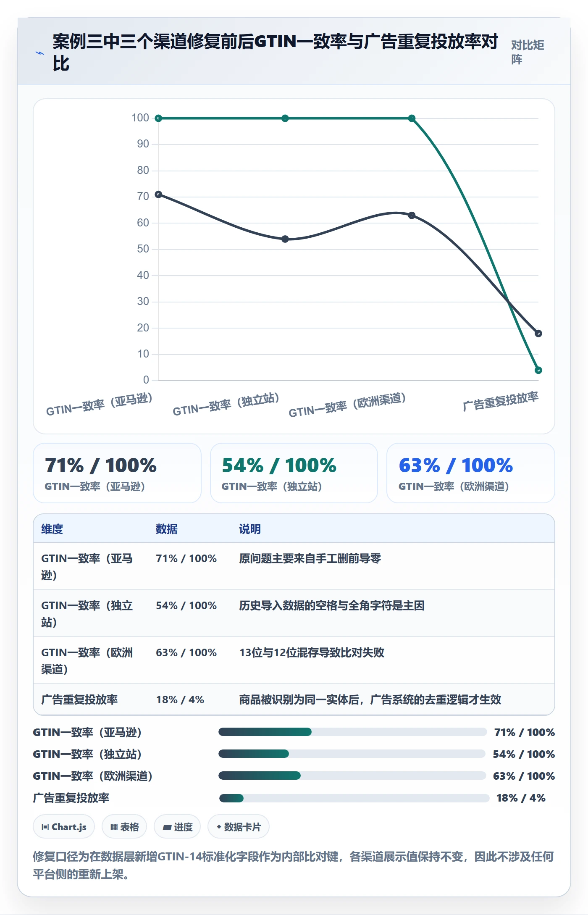This screenshot has height=915, width=588.
Task: Click the x-axis label 广告重复投放率
Action: pyautogui.click(x=500, y=401)
